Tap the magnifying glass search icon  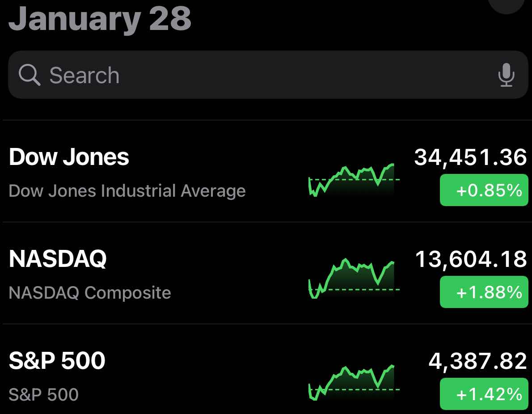click(29, 75)
